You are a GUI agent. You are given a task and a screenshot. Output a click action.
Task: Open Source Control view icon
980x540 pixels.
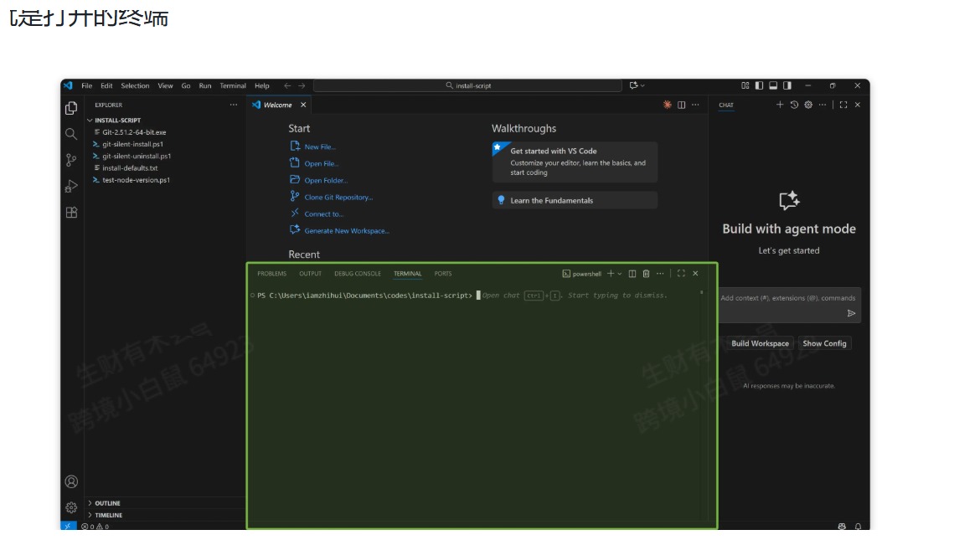(71, 160)
